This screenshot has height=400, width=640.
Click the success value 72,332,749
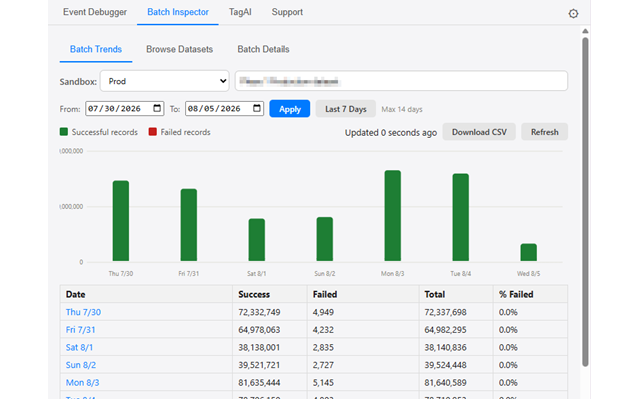259,312
